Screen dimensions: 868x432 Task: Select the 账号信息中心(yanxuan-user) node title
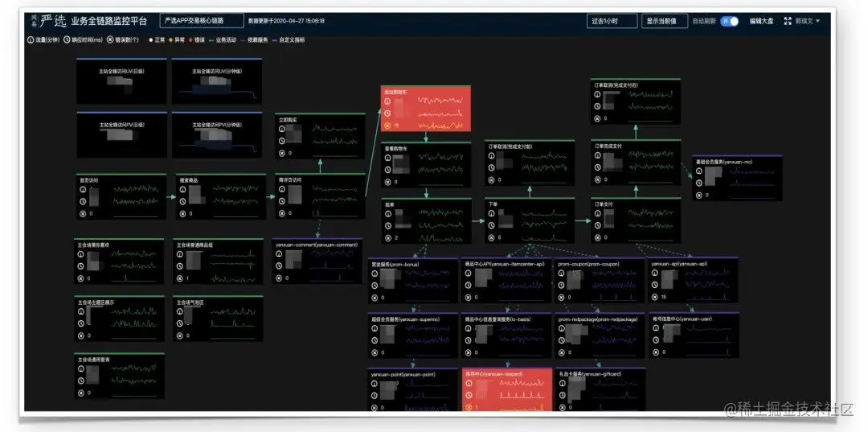click(682, 319)
